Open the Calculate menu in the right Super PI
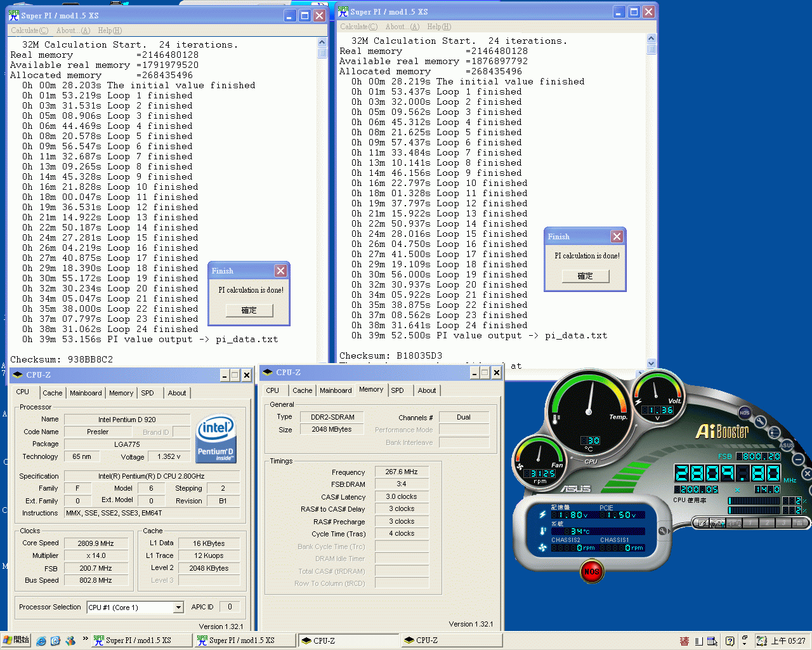812x650 pixels. click(x=358, y=27)
